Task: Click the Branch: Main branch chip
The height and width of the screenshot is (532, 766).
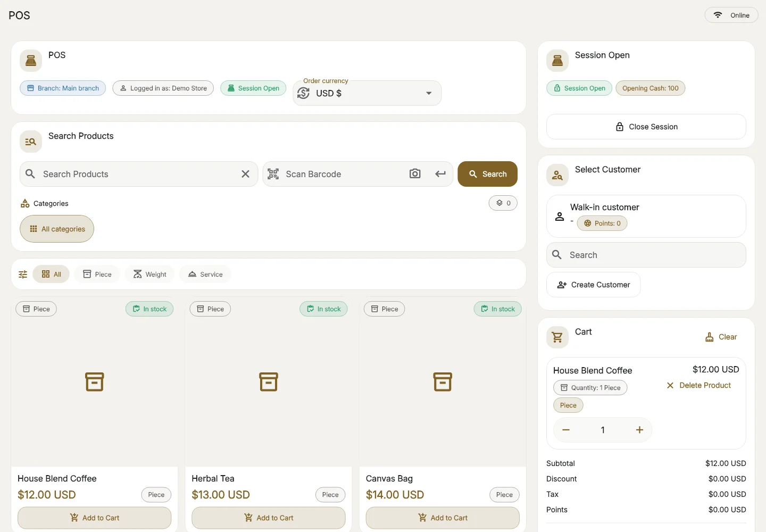Action: 63,88
